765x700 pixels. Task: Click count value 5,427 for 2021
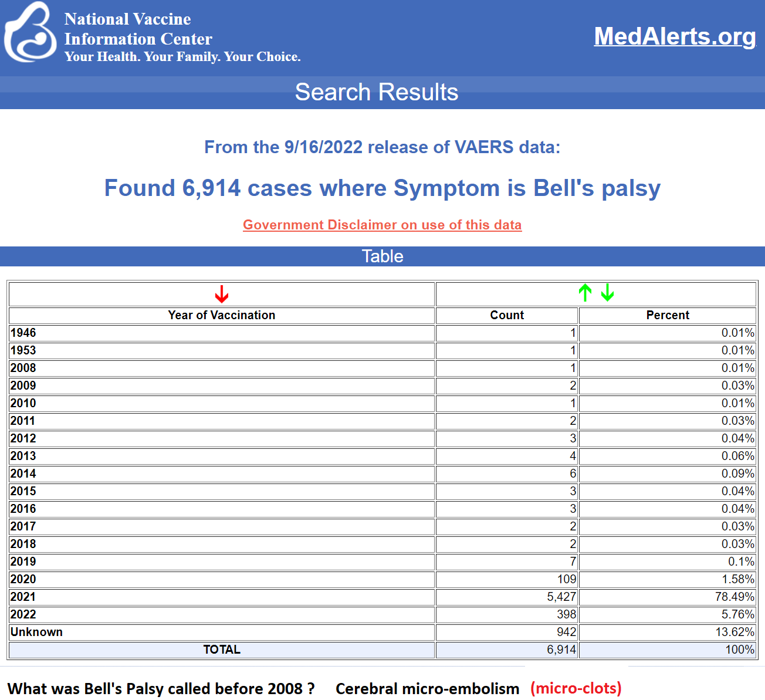[x=561, y=597]
